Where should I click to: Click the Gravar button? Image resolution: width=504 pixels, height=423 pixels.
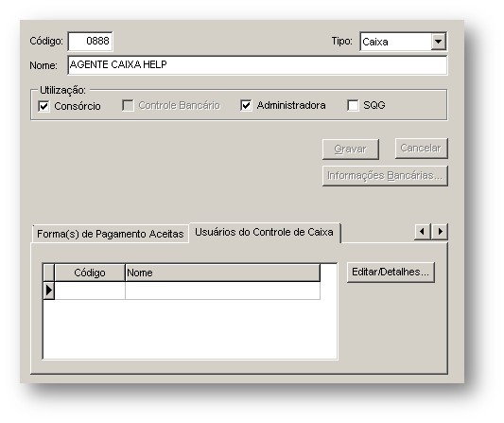pyautogui.click(x=351, y=150)
